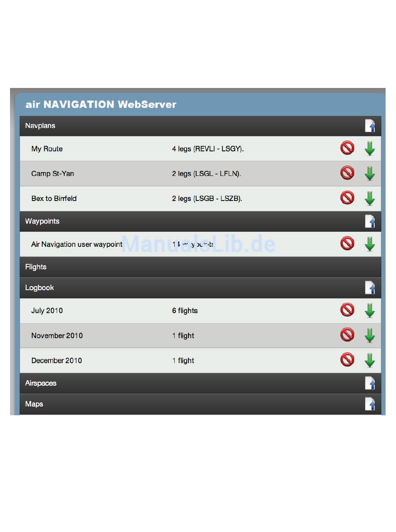Viewport: 396px width, 532px height.
Task: Click the July 2010 entry name
Action: [x=47, y=311]
